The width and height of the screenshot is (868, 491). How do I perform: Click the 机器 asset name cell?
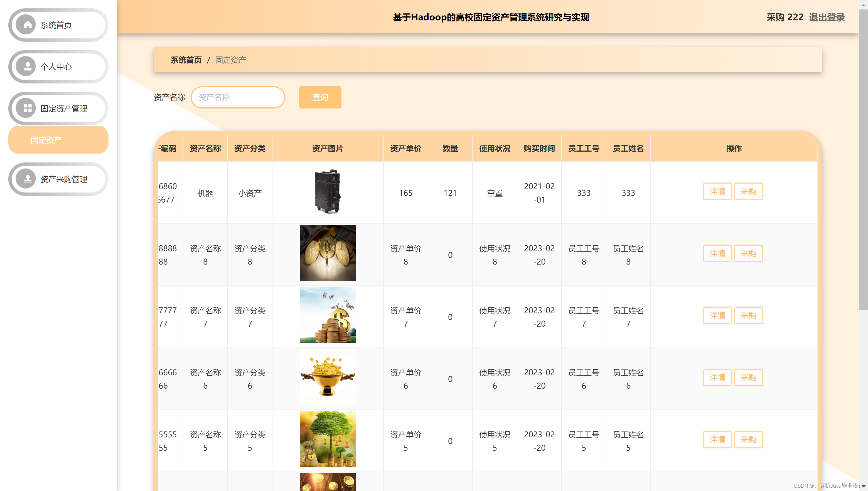pyautogui.click(x=205, y=193)
